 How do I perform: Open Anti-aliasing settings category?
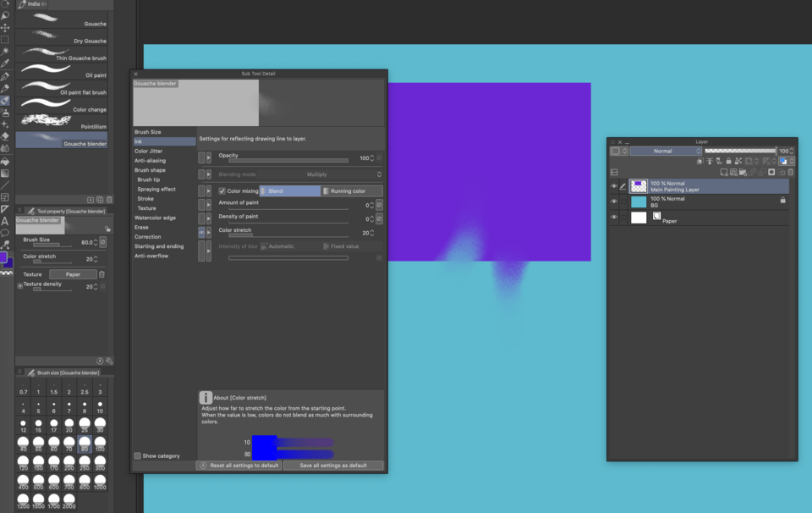pos(151,161)
